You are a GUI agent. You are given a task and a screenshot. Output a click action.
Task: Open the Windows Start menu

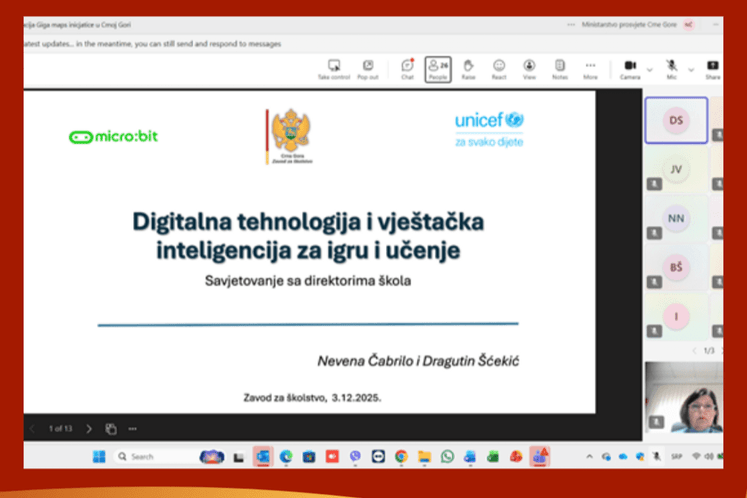(x=99, y=456)
